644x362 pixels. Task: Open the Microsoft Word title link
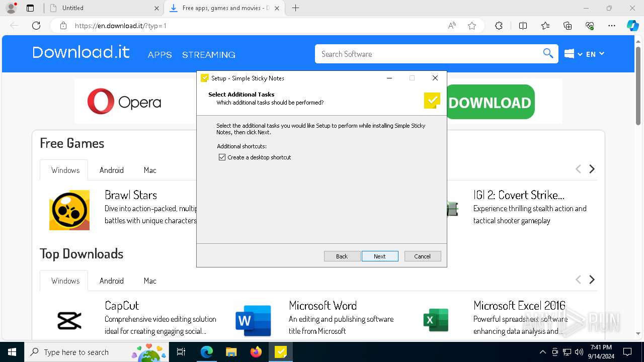323,306
